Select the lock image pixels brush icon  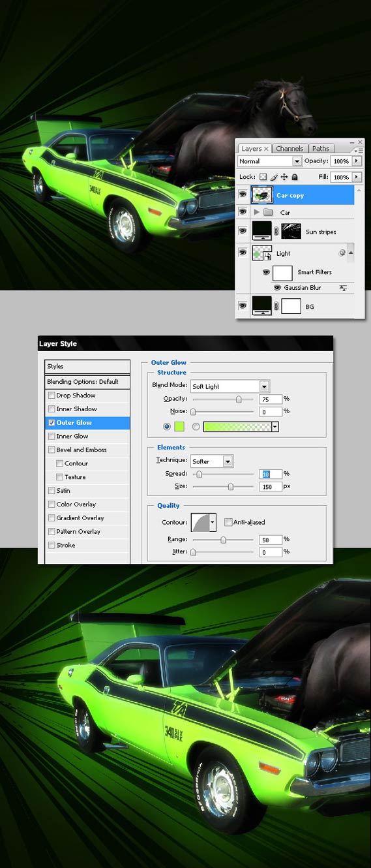(274, 177)
